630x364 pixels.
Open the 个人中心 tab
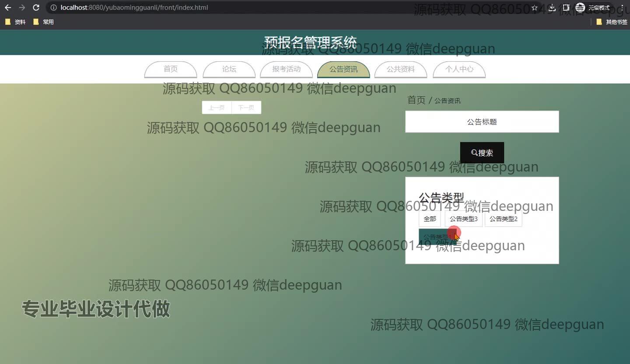pyautogui.click(x=459, y=69)
